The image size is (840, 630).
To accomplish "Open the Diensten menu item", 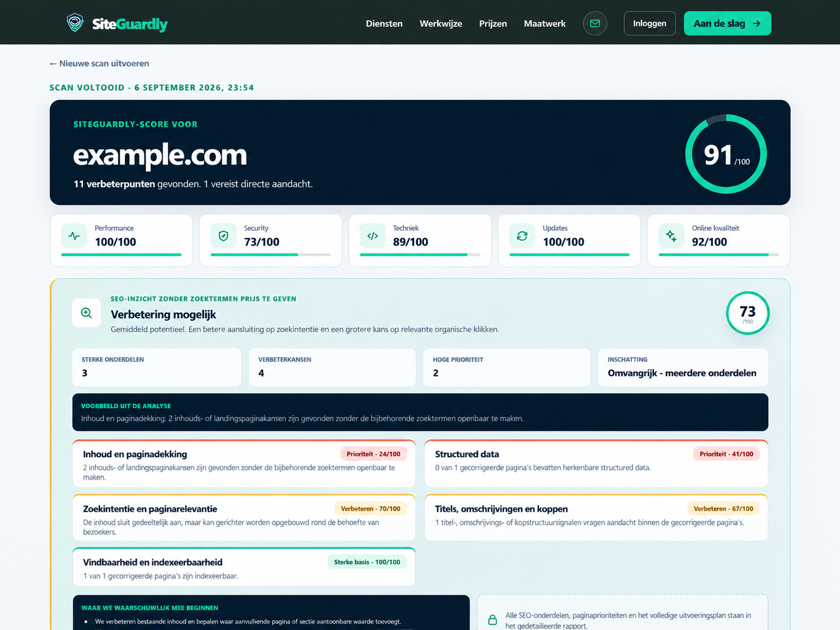I will (x=384, y=24).
